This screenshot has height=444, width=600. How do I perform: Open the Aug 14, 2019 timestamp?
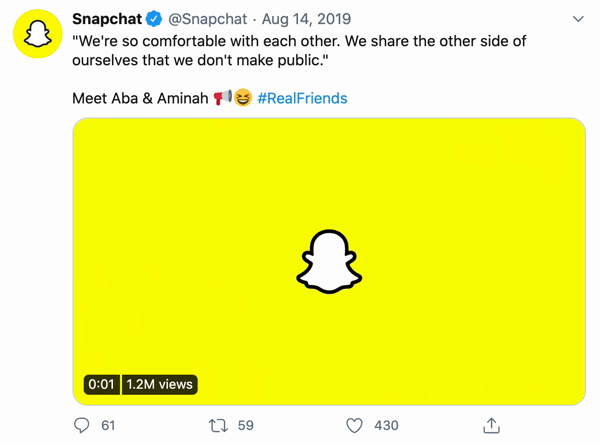click(x=308, y=19)
